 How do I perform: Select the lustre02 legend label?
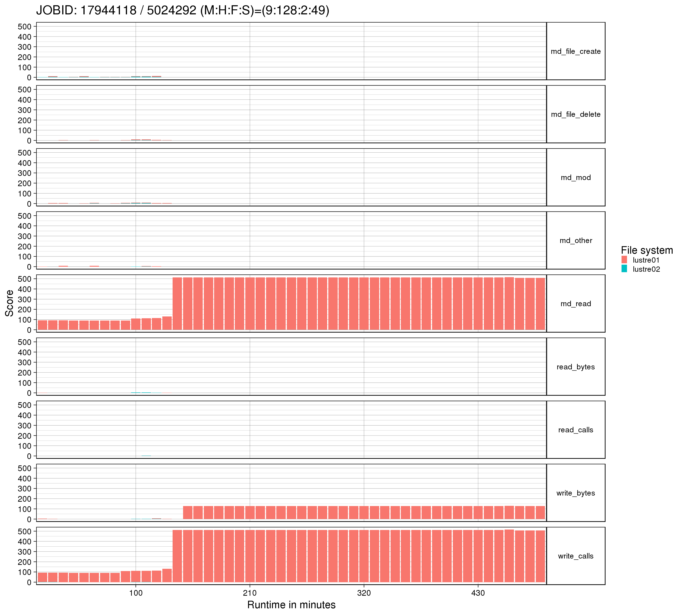[x=646, y=269]
